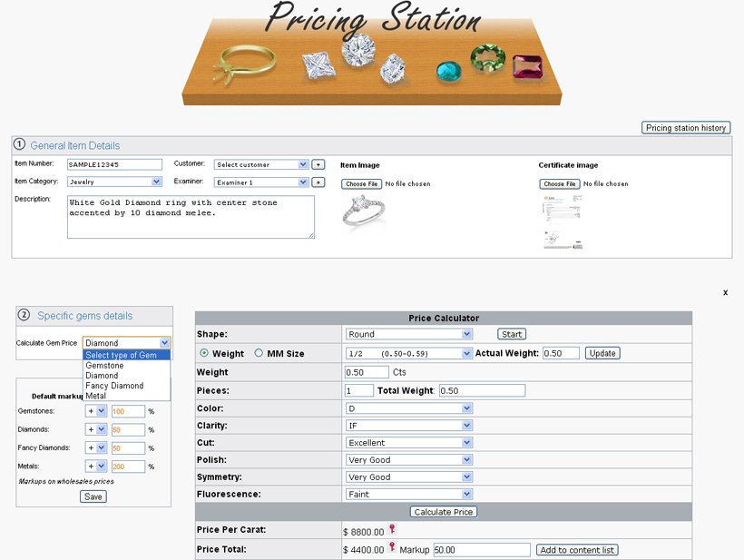The height and width of the screenshot is (560, 744).
Task: Click the Item Number input field
Action: point(114,164)
